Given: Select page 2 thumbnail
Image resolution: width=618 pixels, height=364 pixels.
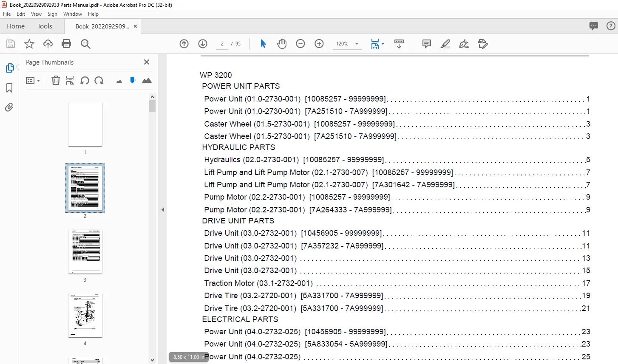Looking at the screenshot, I should coord(85,188).
